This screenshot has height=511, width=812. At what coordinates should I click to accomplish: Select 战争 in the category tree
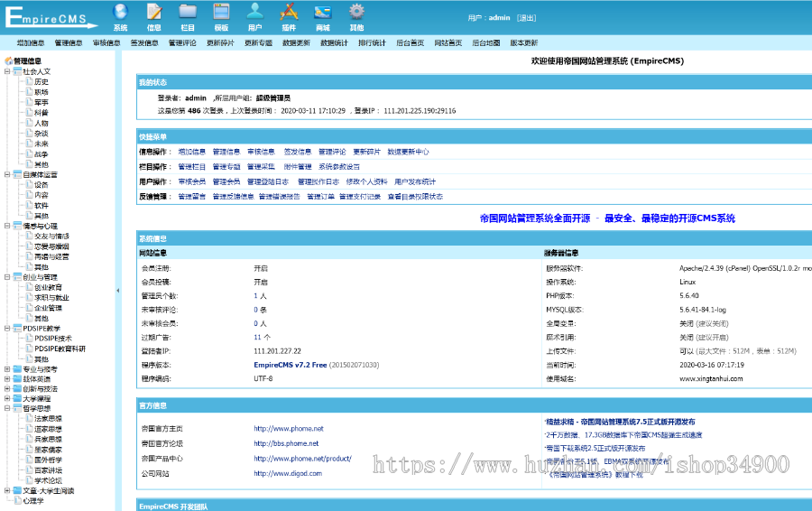42,154
